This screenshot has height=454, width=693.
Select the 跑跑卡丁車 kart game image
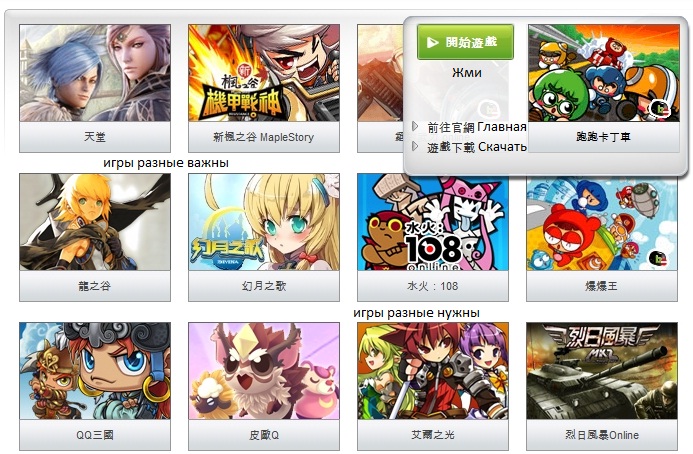point(604,73)
